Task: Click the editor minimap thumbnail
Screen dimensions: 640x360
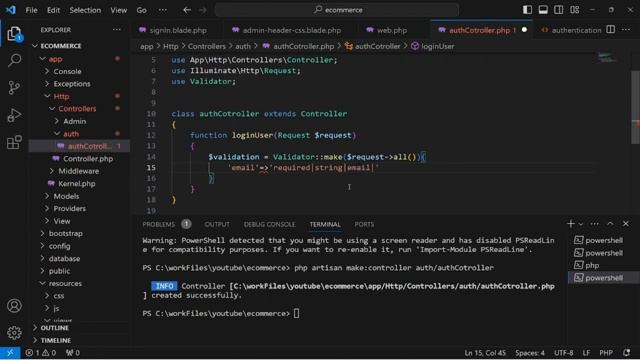Action: 607,58
